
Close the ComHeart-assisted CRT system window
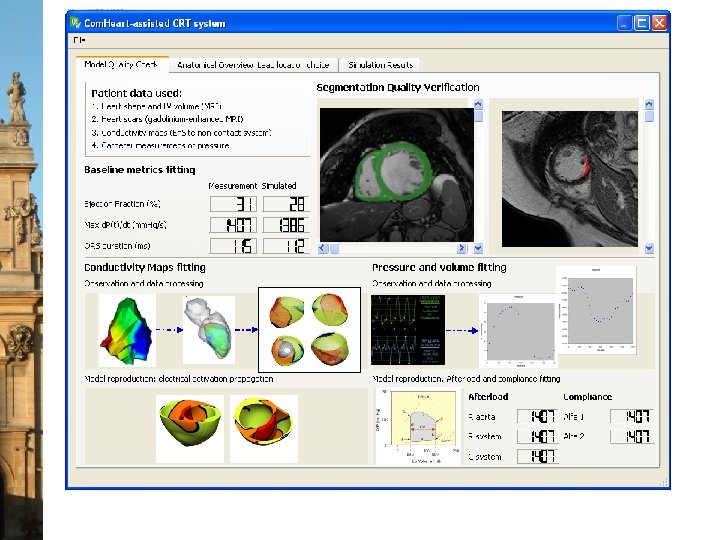[x=659, y=23]
